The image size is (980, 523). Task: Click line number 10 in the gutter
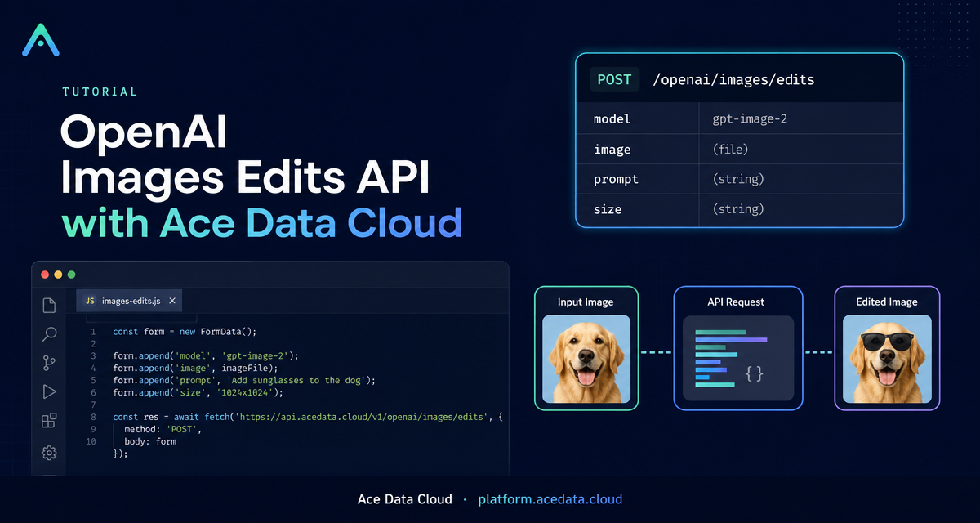tap(91, 441)
